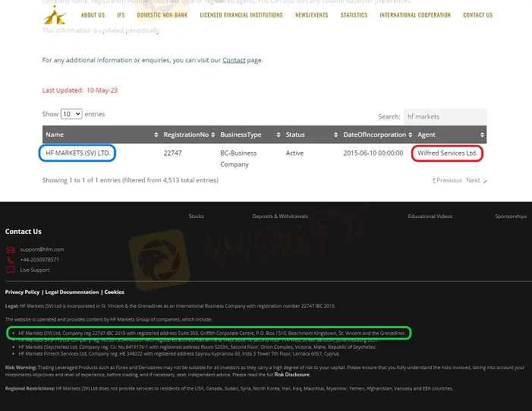
Task: Open the Cookies link
Action: (115, 292)
